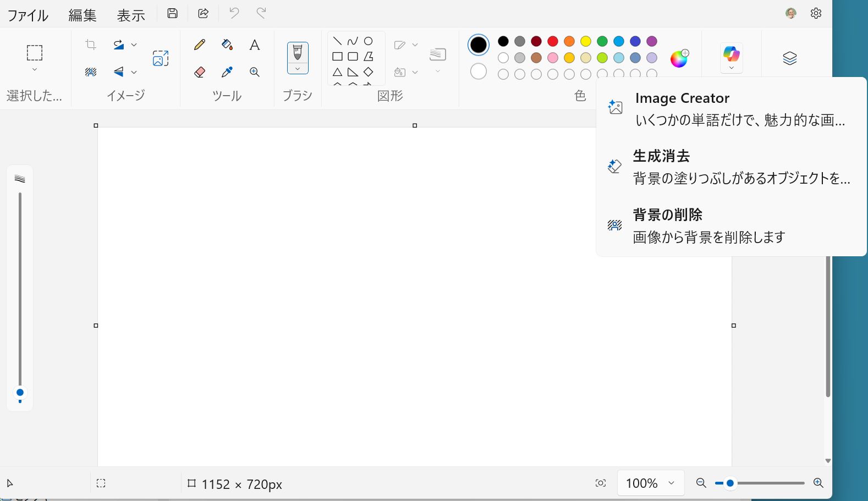
Task: Select the Fill bucket tool
Action: tap(227, 45)
